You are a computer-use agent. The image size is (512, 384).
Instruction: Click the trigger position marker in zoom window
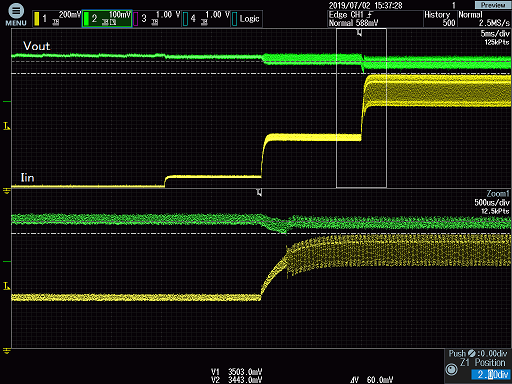pos(259,192)
